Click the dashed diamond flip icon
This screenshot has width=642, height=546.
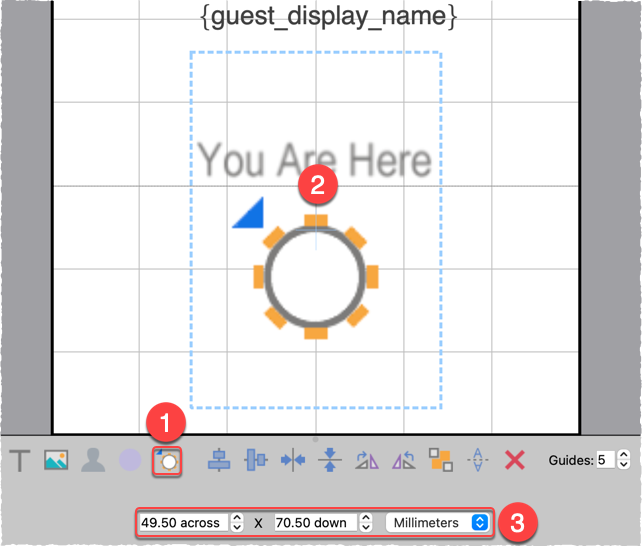point(477,460)
